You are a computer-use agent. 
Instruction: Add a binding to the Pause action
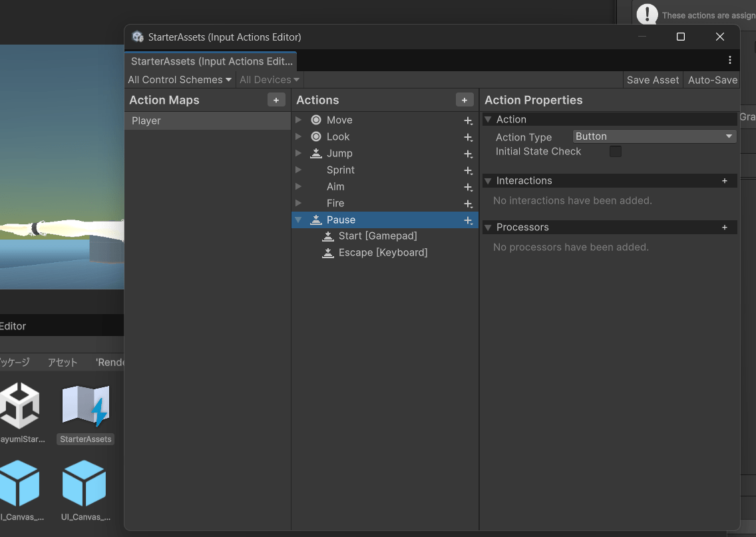click(x=468, y=220)
